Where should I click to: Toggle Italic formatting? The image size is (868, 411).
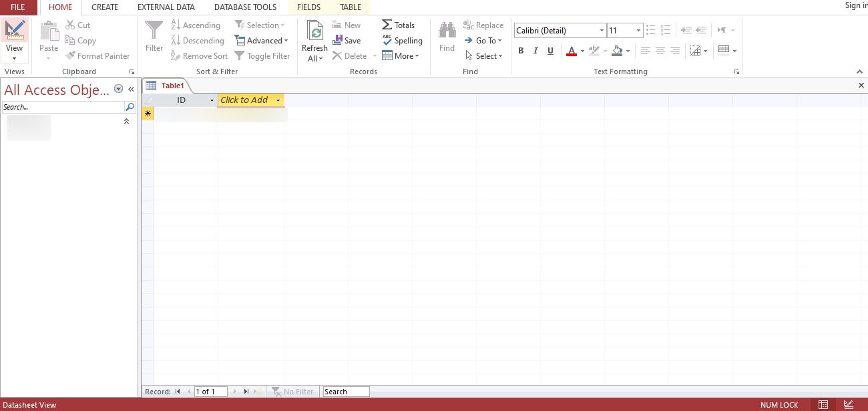[x=535, y=51]
